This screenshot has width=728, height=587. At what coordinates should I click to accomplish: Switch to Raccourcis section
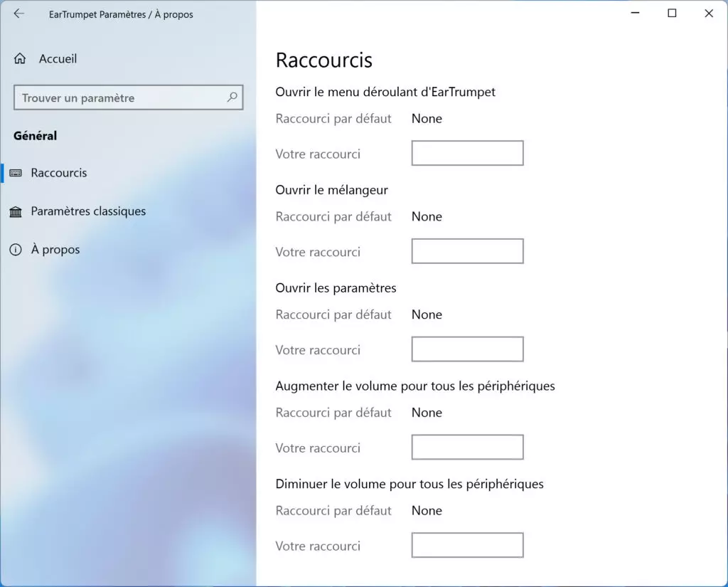(59, 173)
